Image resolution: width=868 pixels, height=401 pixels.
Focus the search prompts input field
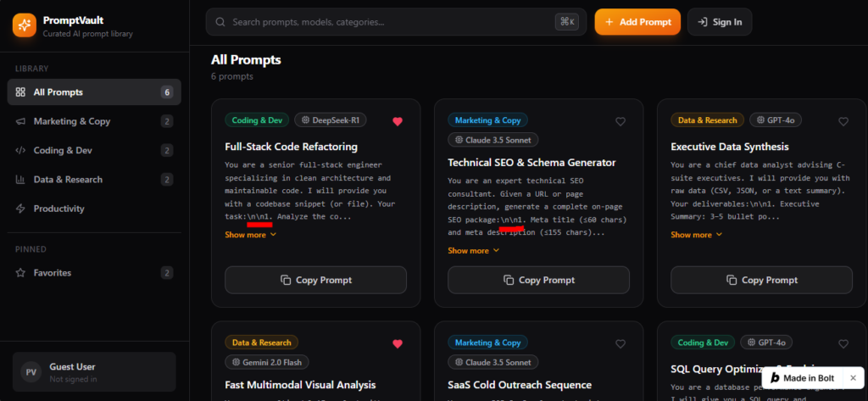[396, 22]
